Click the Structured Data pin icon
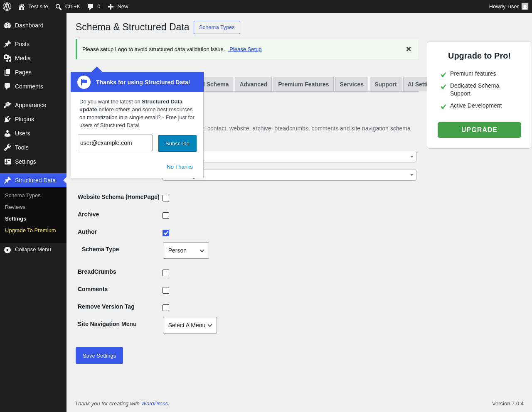This screenshot has width=532, height=412. (7, 180)
